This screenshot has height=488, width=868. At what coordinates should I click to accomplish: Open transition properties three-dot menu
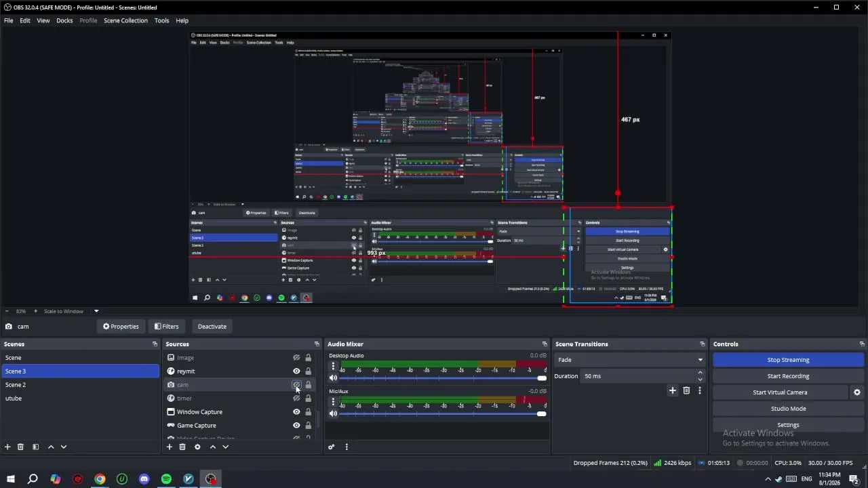click(700, 390)
